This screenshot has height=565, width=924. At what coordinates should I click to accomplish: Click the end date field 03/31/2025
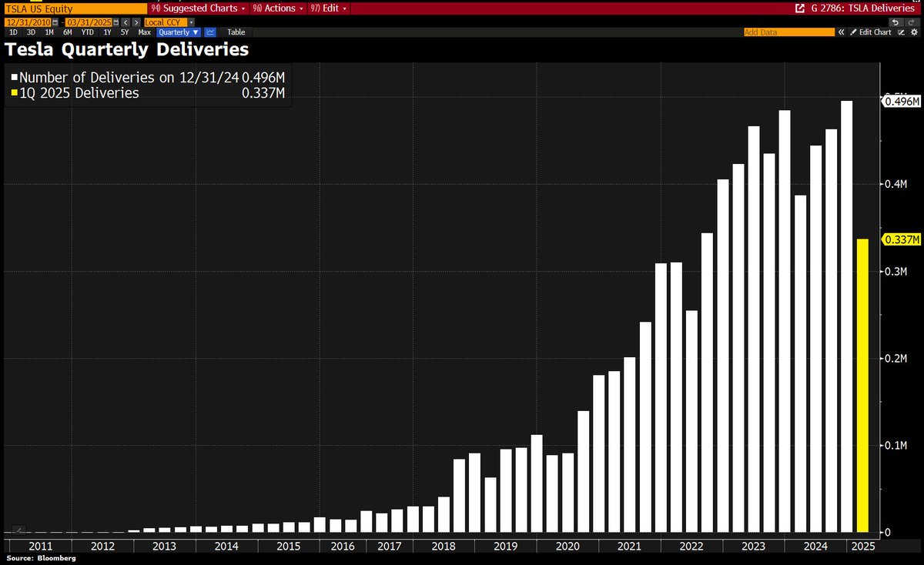coord(89,22)
